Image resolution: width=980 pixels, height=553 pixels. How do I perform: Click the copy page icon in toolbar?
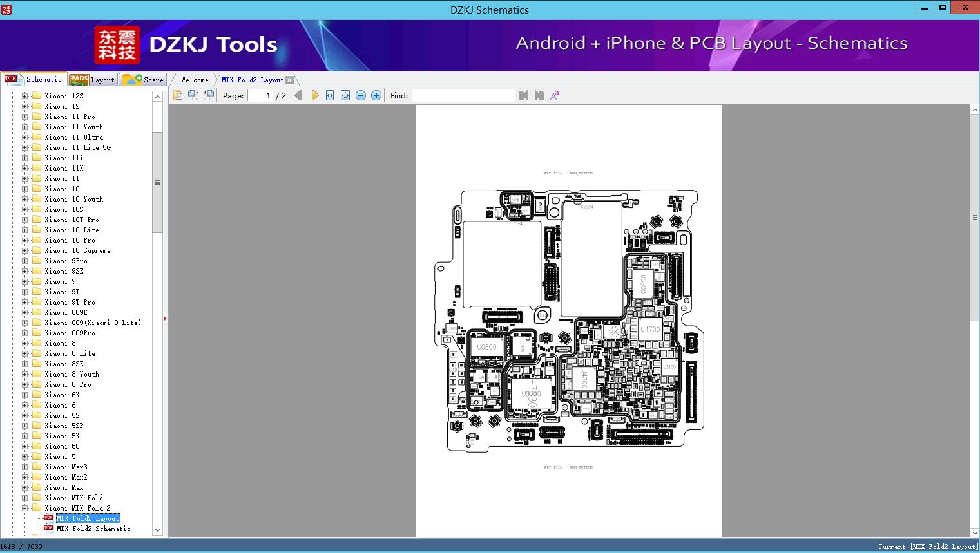(x=178, y=95)
